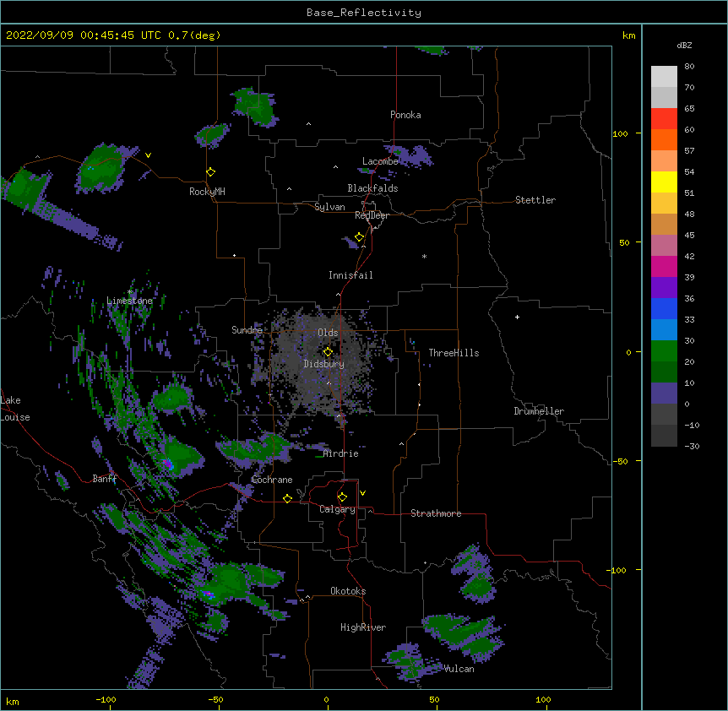Click the Sylvan label on the map
Image resolution: width=728 pixels, height=711 pixels.
329,207
